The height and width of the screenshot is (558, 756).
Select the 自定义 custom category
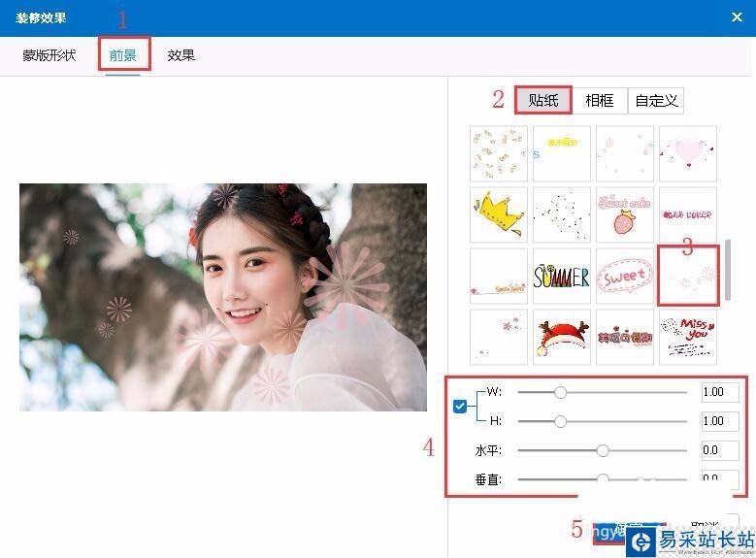[x=656, y=100]
